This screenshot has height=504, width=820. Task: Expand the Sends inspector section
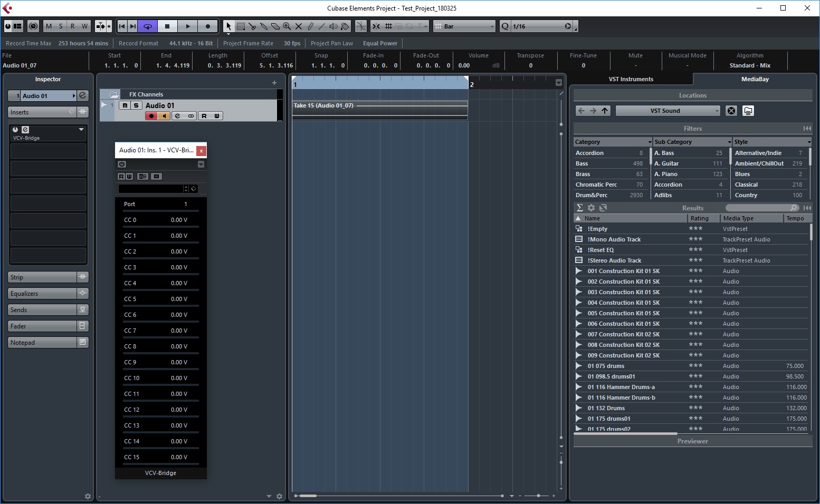(42, 310)
